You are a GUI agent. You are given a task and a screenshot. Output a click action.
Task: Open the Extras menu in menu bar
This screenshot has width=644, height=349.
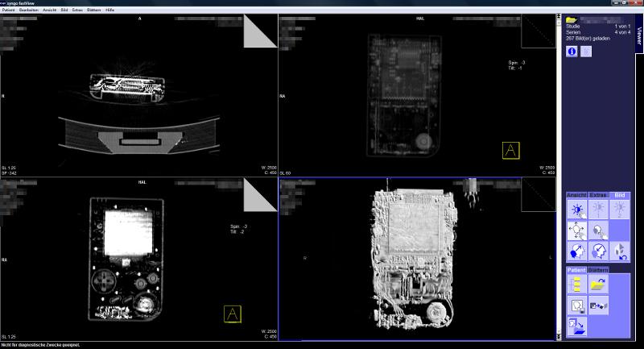click(77, 10)
